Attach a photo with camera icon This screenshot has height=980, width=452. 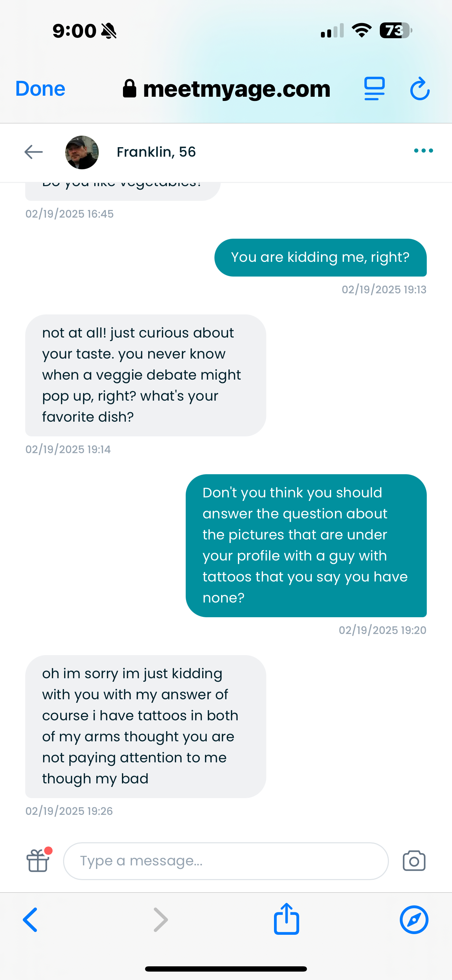[414, 860]
